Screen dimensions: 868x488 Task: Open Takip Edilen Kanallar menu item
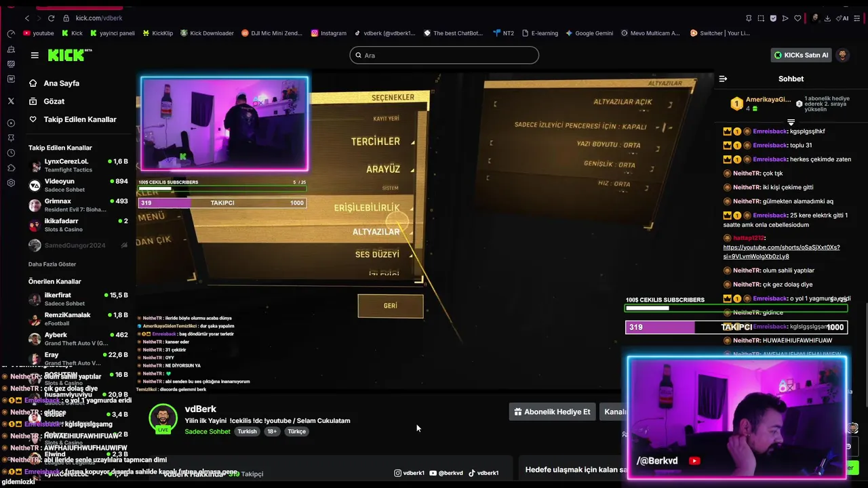click(73, 119)
